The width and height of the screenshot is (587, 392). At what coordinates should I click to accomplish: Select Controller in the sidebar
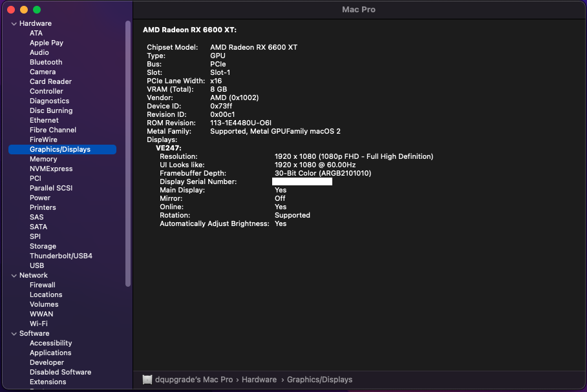(x=47, y=91)
